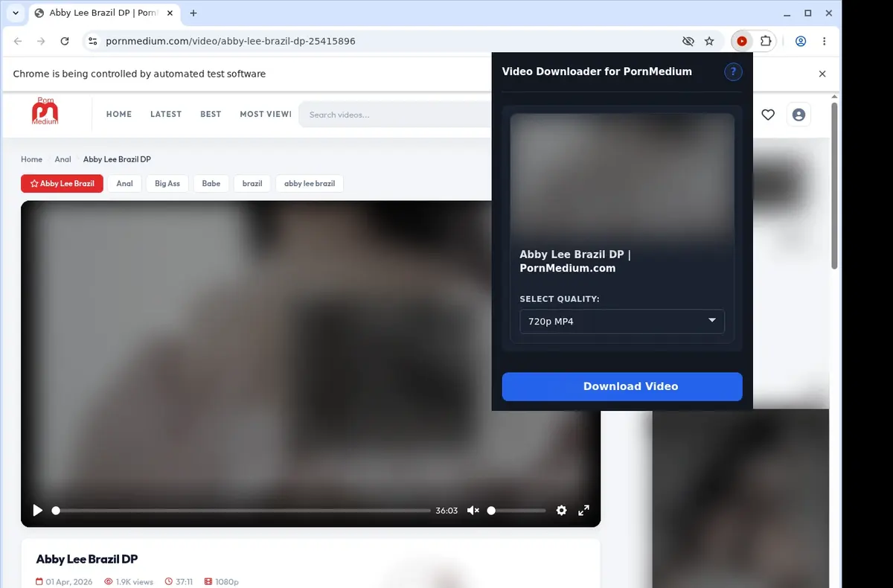Screen dimensions: 893x588
Task: Follow the Home breadcrumb link
Action: click(x=31, y=159)
